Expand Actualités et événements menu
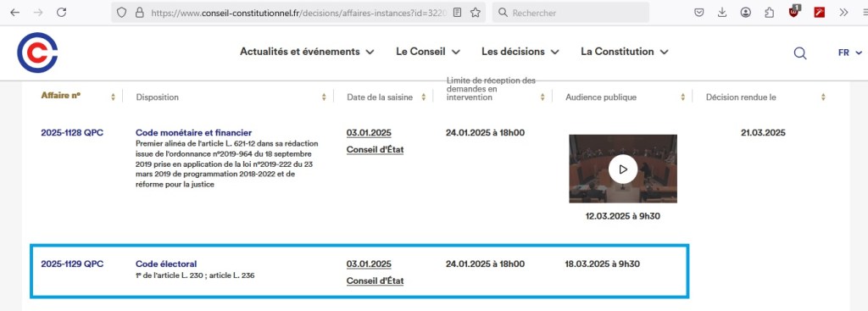 [x=307, y=52]
